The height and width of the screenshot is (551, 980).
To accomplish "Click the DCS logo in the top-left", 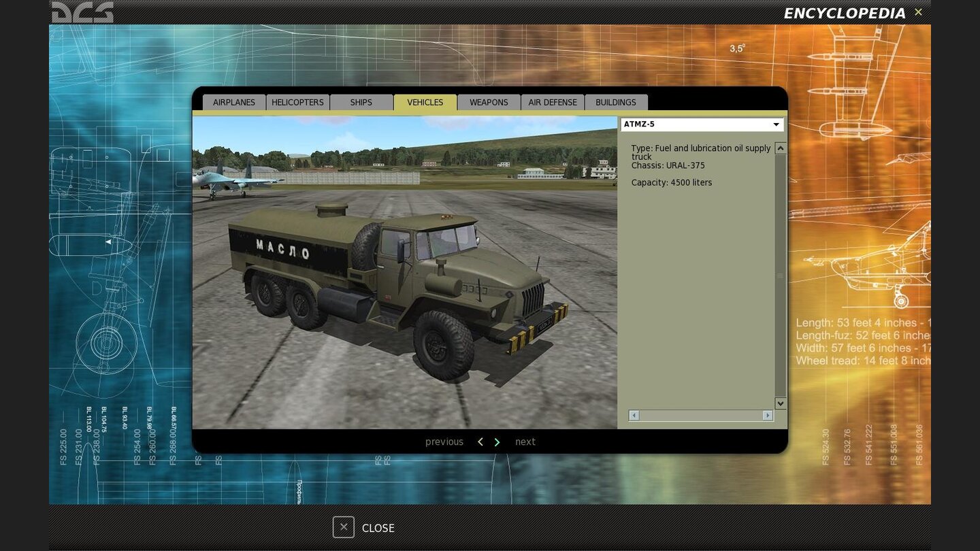I will 82,12.
